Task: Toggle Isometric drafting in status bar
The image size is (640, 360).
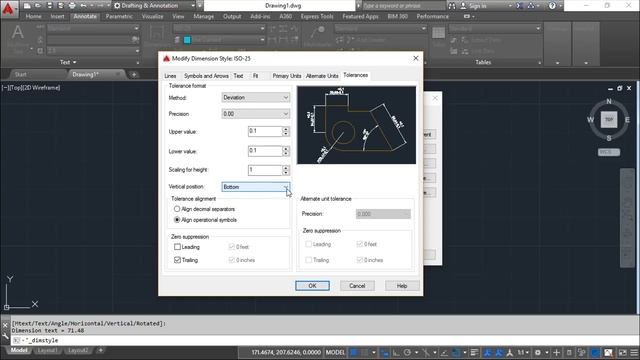Action: tap(426, 352)
